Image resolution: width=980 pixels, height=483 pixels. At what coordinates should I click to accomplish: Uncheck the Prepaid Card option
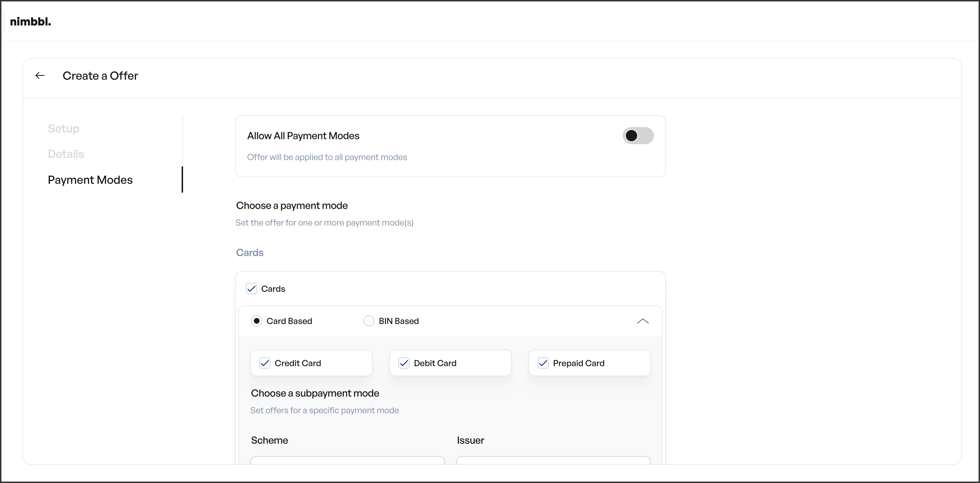543,363
